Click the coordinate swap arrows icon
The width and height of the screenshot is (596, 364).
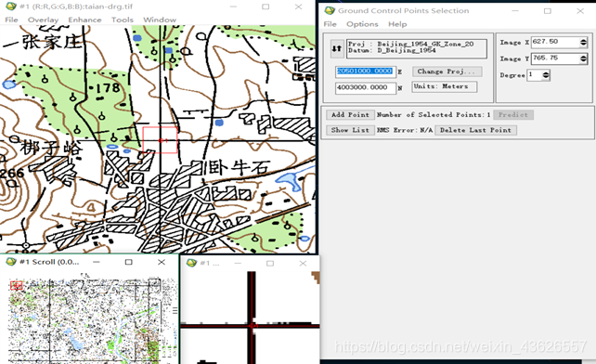click(337, 48)
